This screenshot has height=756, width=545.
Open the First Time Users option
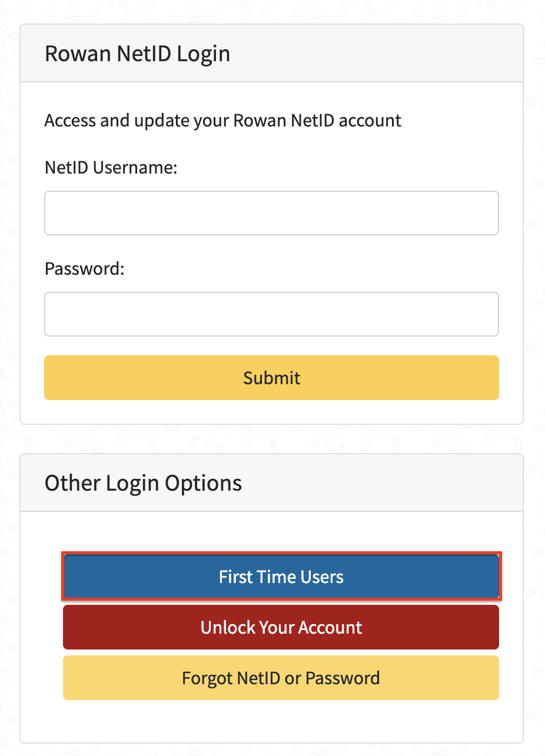point(281,577)
